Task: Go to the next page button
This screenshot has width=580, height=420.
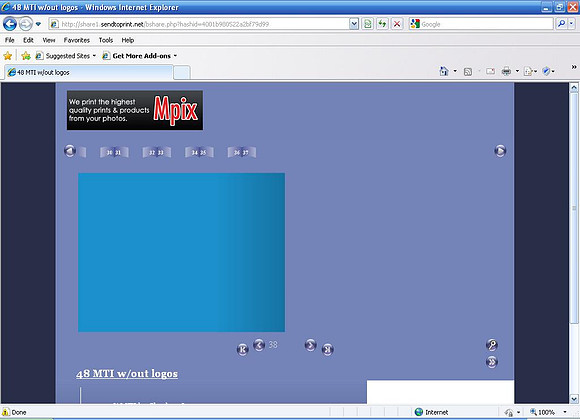Action: coord(310,345)
